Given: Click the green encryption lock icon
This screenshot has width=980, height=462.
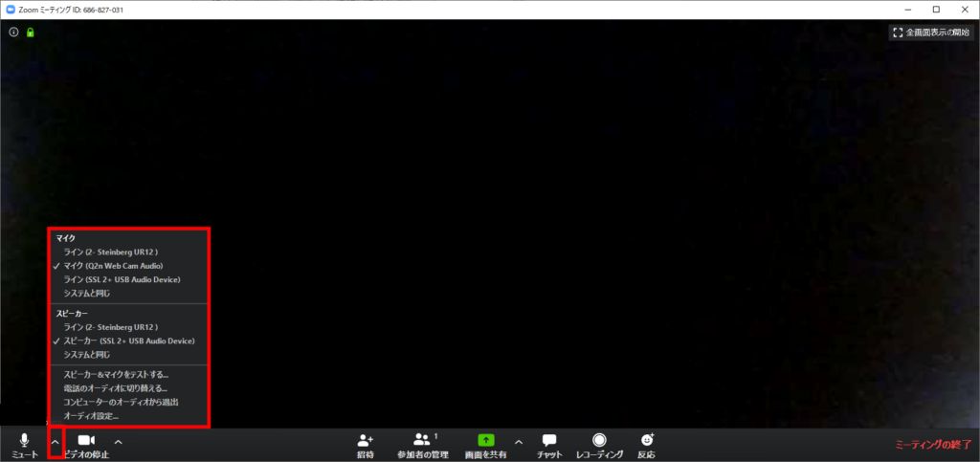Looking at the screenshot, I should pyautogui.click(x=30, y=32).
